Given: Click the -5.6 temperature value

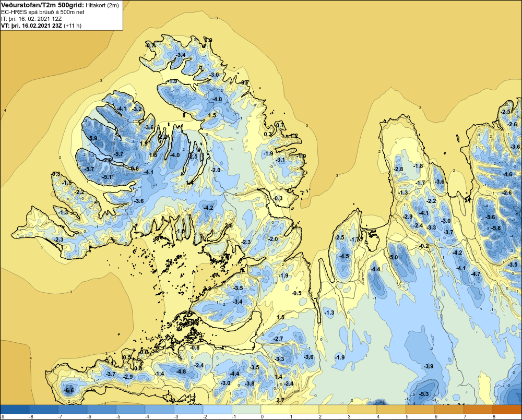Looking at the screenshot, I should 490,217.
